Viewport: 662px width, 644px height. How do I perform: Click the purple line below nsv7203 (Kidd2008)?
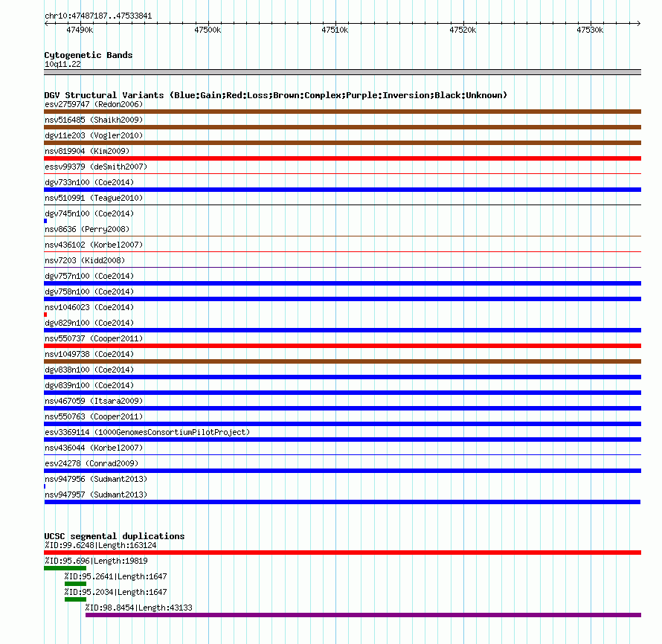[342, 267]
